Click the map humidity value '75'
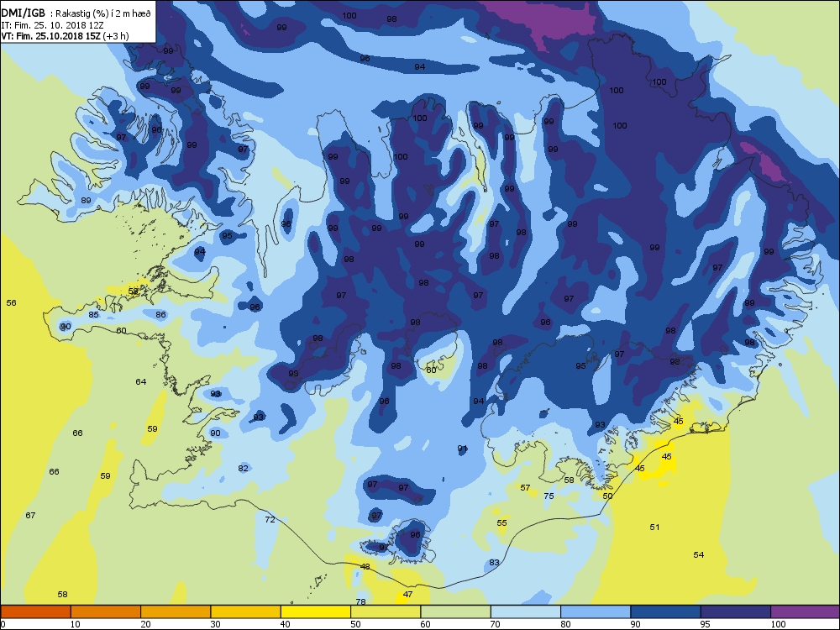This screenshot has height=630, width=840. point(549,496)
